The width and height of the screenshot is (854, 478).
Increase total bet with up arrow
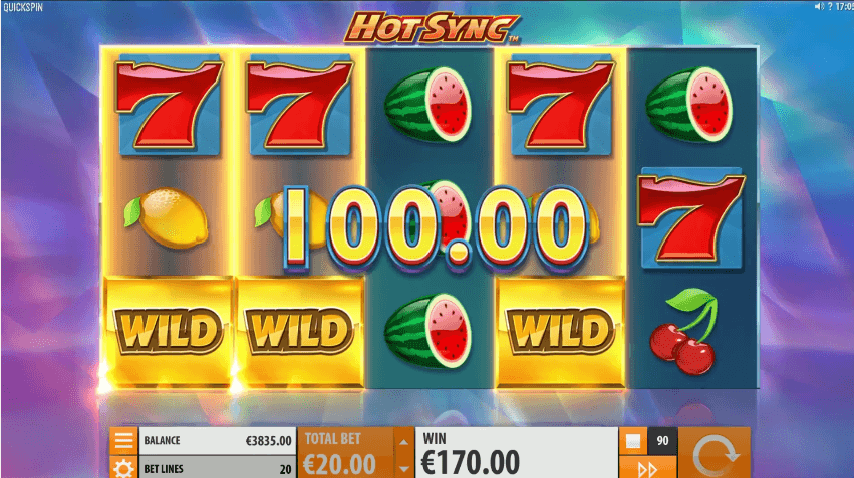point(403,441)
